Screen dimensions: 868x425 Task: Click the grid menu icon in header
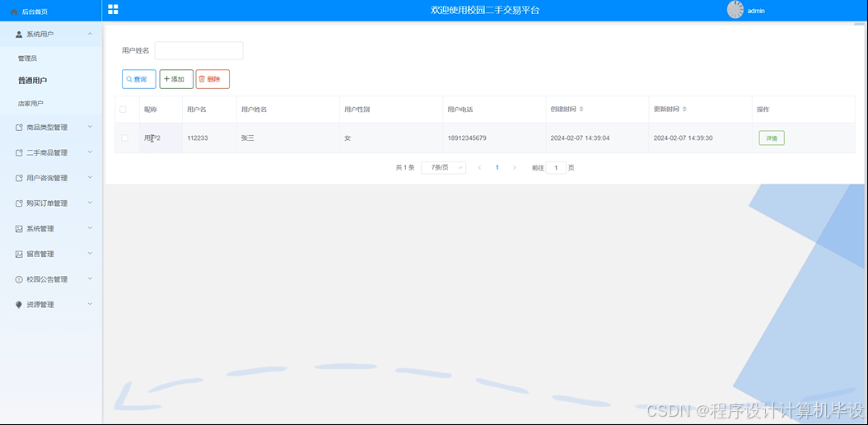point(113,9)
